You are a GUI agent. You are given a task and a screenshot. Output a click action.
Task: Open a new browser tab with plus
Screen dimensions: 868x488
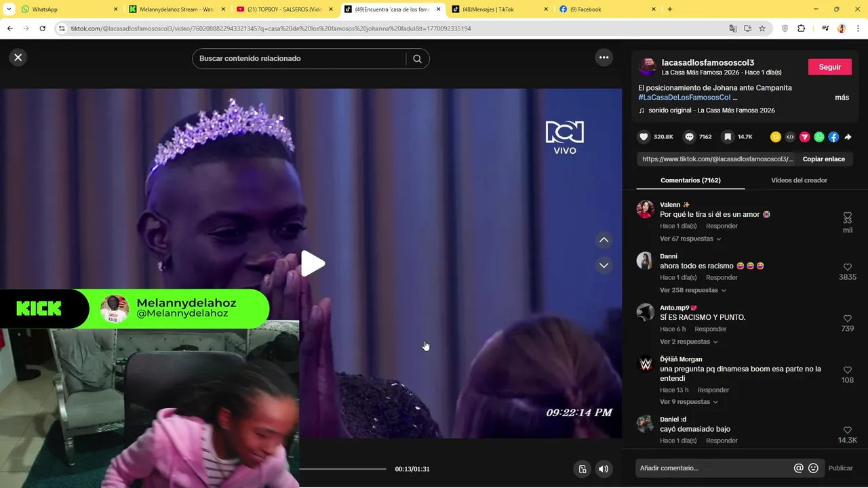(x=670, y=9)
